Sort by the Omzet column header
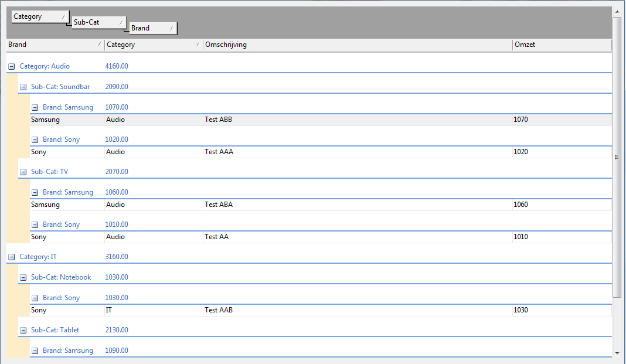 click(561, 45)
